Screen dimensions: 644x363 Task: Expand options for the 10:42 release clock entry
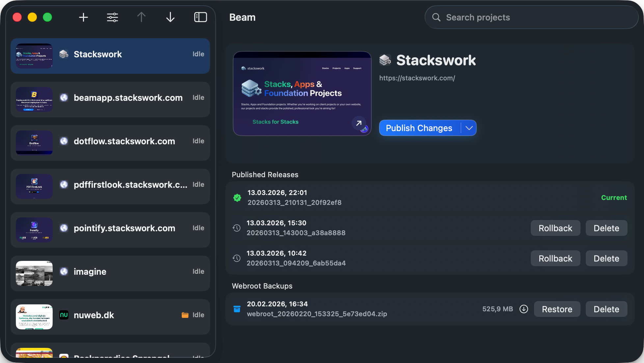236,258
